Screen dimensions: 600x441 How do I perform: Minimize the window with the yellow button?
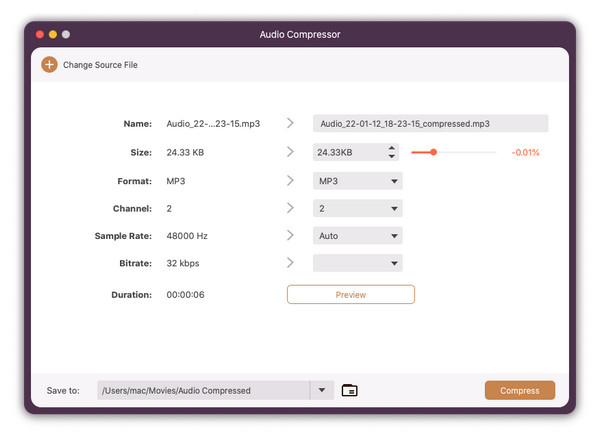tap(53, 34)
